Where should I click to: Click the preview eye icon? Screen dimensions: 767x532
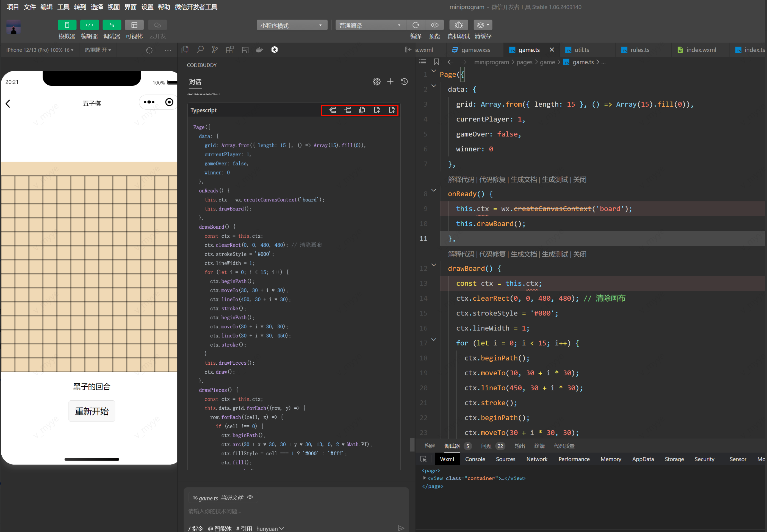point(434,25)
